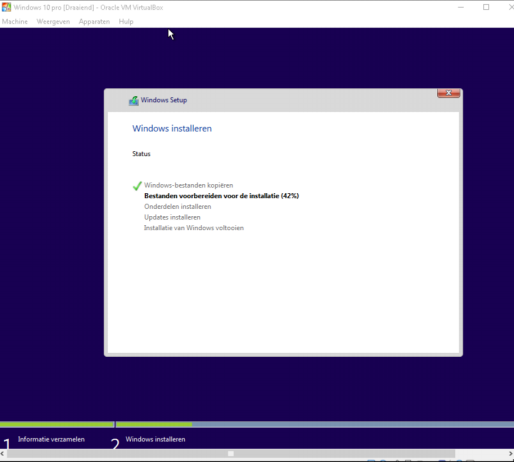Open the Machine menu
The image size is (514, 462).
click(15, 22)
